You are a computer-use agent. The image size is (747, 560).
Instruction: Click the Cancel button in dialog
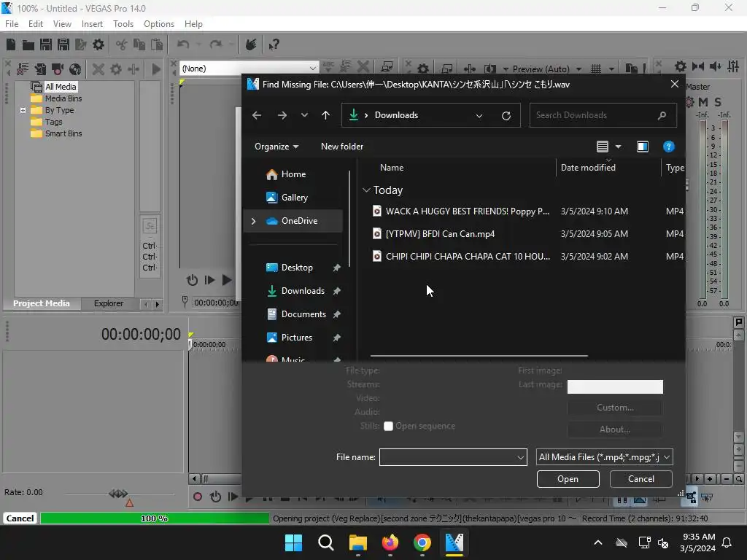tap(640, 479)
